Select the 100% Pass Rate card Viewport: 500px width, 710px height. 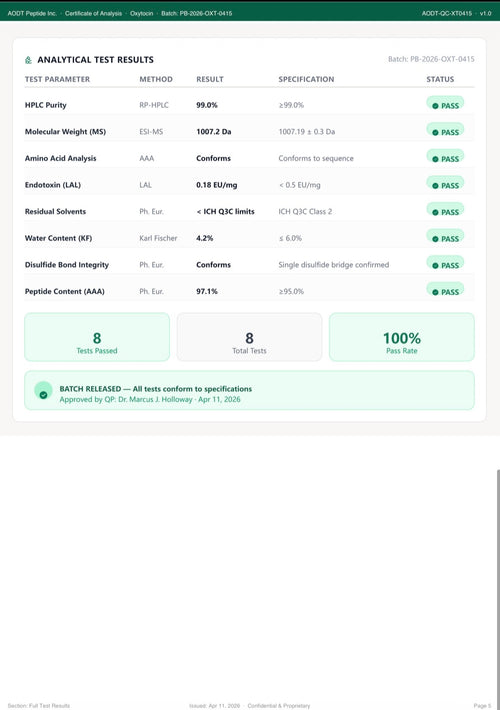click(402, 337)
